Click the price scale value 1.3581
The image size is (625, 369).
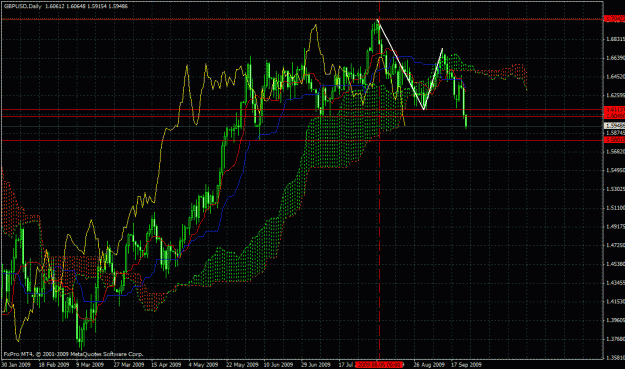[615, 357]
